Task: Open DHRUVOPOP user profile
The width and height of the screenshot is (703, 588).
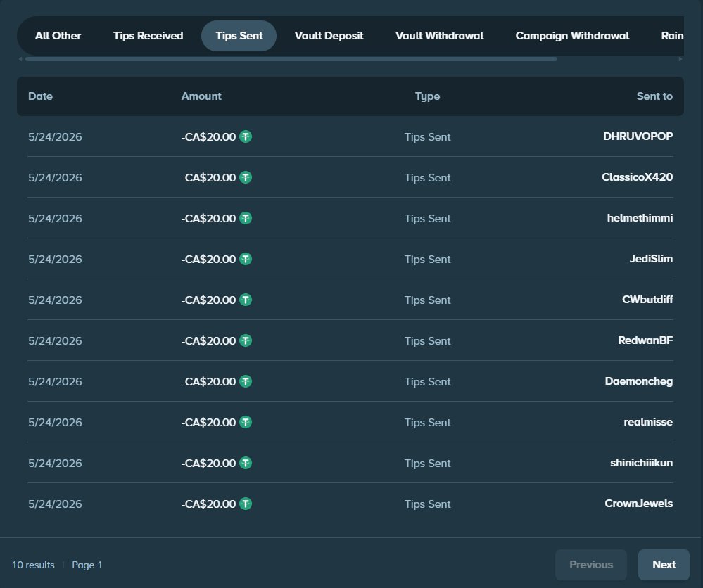Action: click(x=638, y=136)
